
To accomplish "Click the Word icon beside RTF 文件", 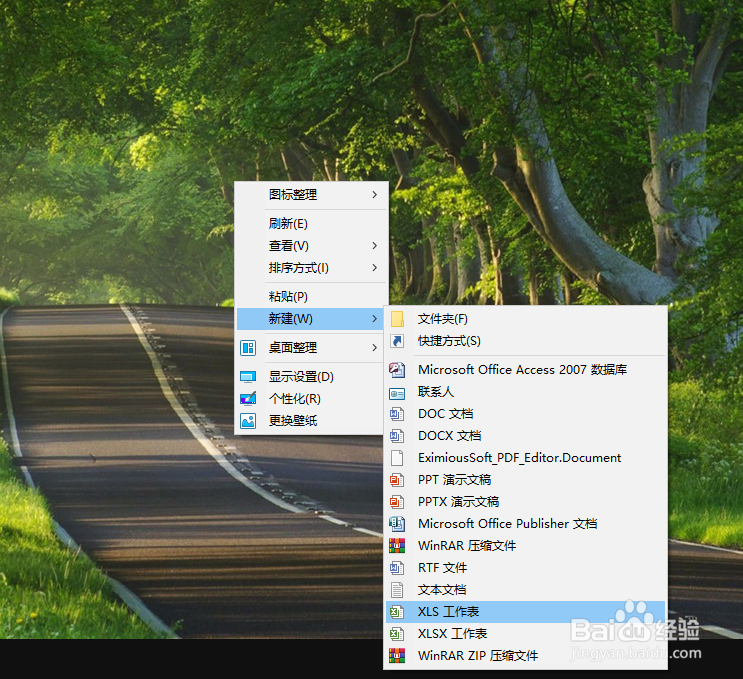I will coord(397,568).
